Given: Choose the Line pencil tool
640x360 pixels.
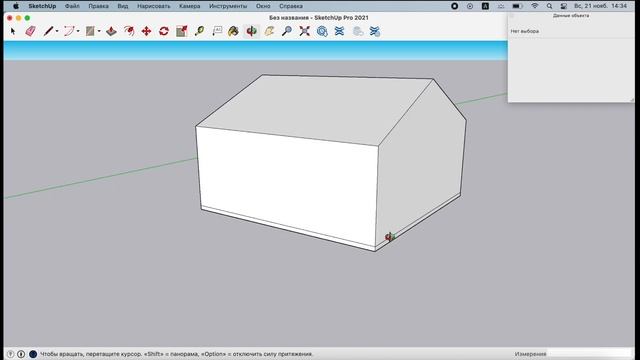Looking at the screenshot, I should coord(48,31).
